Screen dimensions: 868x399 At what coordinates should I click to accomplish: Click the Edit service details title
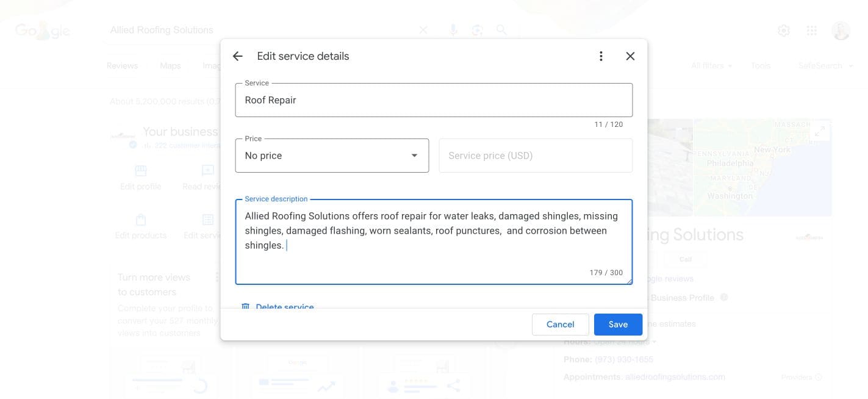(x=303, y=56)
